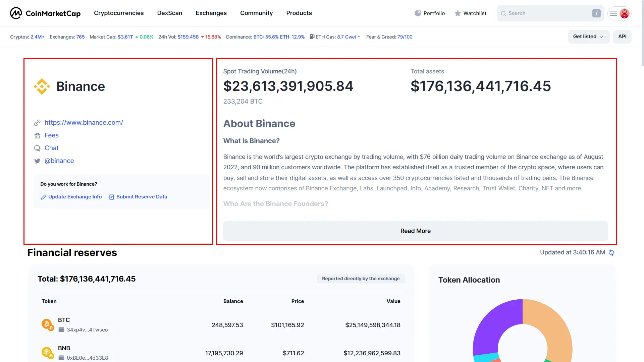Click the Price column header
Screen dimensions: 644x362
point(298,301)
